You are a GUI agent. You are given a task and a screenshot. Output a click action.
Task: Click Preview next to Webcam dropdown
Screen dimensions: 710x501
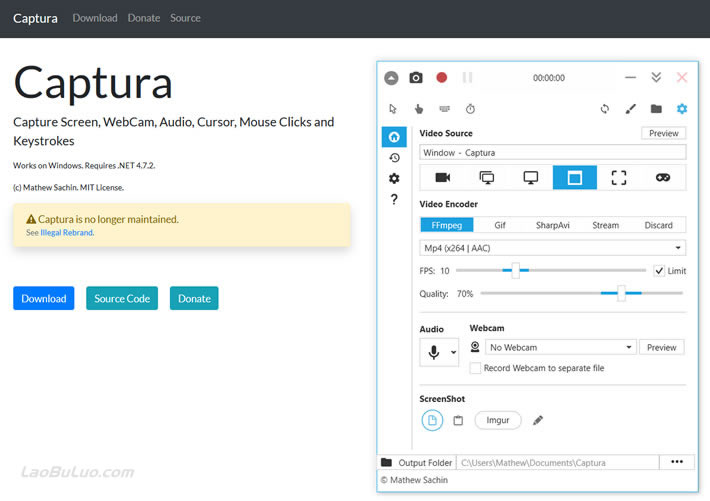[662, 347]
